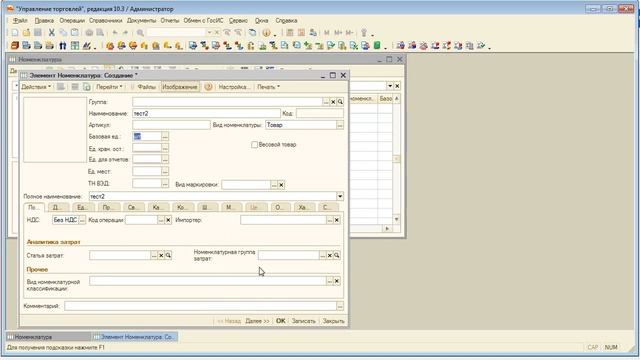Screen dimensions: 640x360
Task: Open the Полное наименование dropdown arrow
Action: (x=340, y=197)
